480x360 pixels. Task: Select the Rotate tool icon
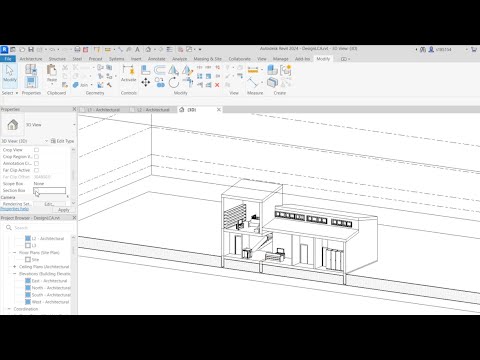[x=174, y=82]
